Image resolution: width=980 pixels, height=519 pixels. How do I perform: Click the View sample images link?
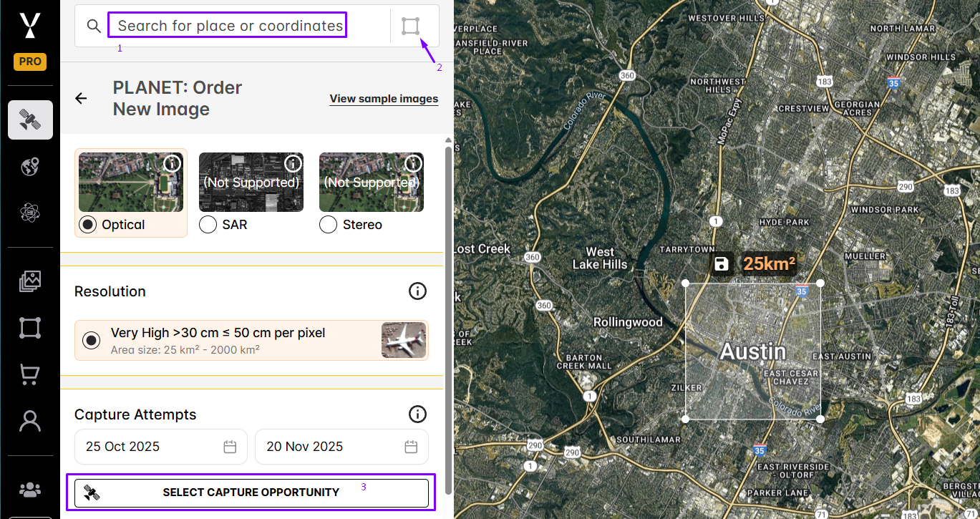pyautogui.click(x=384, y=99)
